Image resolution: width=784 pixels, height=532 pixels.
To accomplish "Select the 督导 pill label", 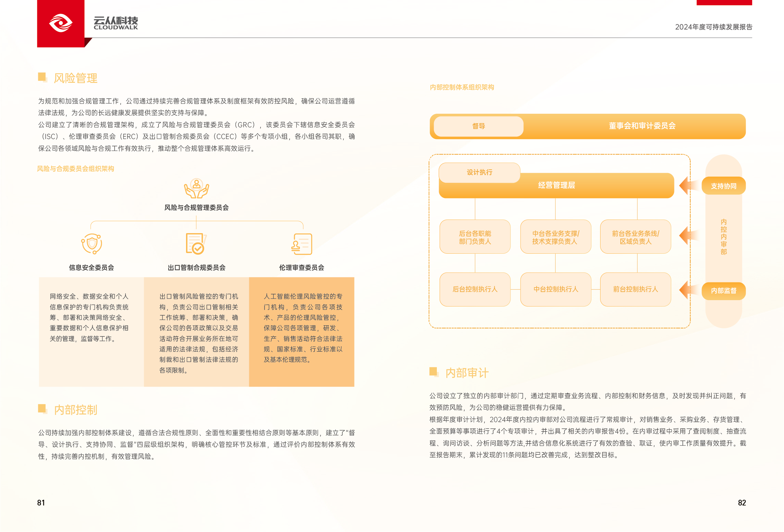I will pyautogui.click(x=478, y=126).
